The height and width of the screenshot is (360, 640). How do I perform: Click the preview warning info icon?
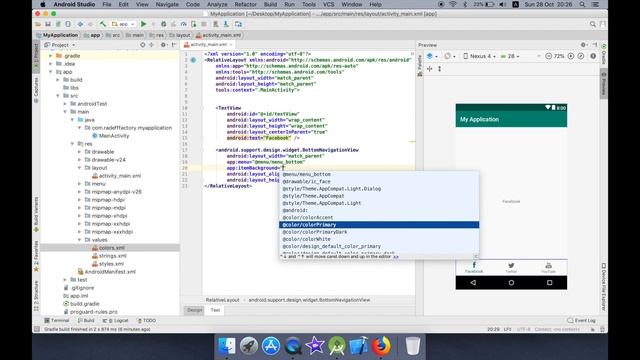pyautogui.click(x=593, y=56)
